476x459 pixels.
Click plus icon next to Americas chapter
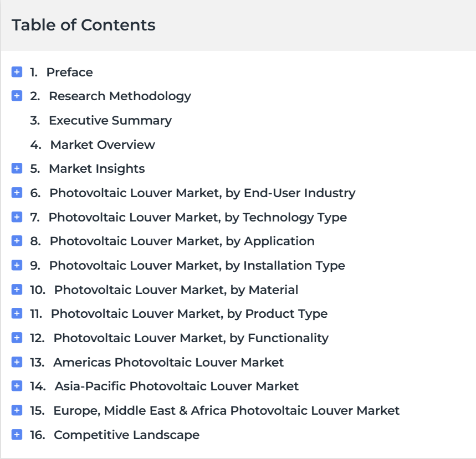[17, 362]
